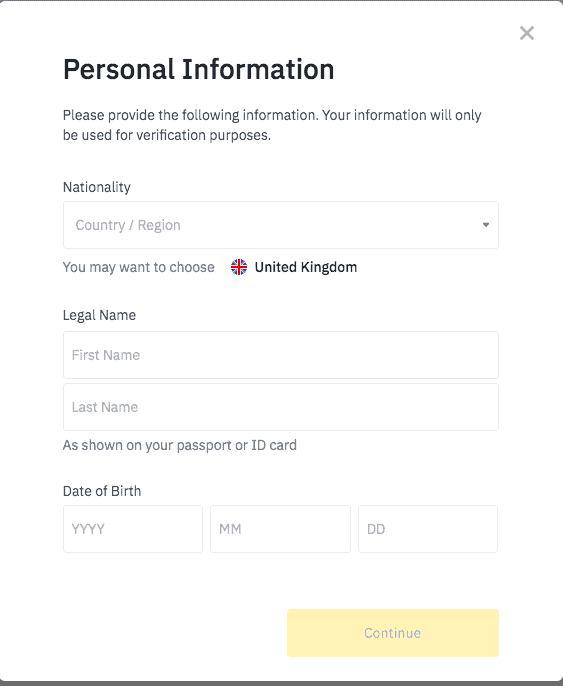
Task: Select the YYYY birth year field
Action: [x=133, y=529]
